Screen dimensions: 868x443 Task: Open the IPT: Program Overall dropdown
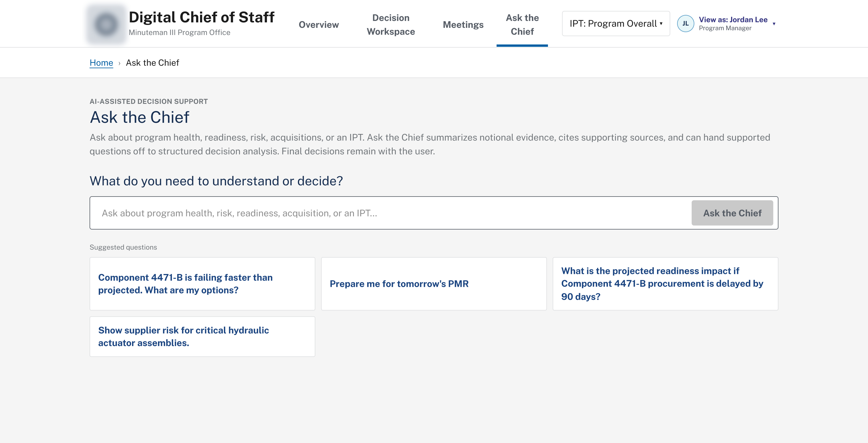616,24
